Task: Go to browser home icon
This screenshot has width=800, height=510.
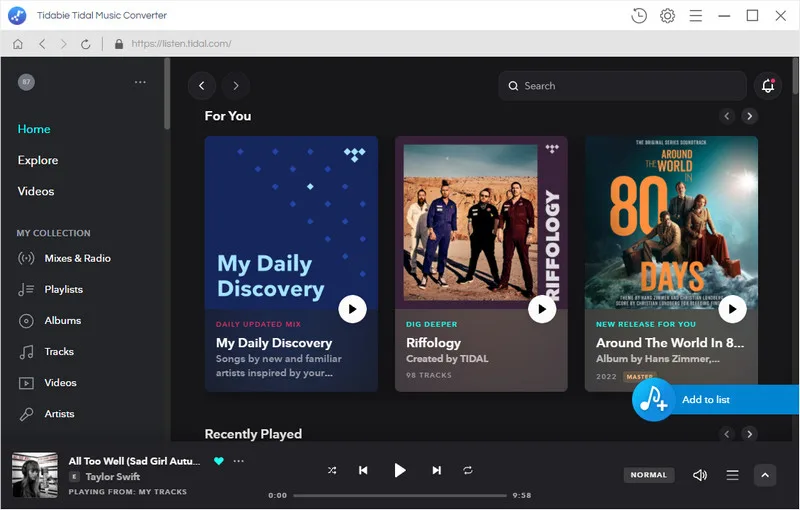Action: [18, 44]
